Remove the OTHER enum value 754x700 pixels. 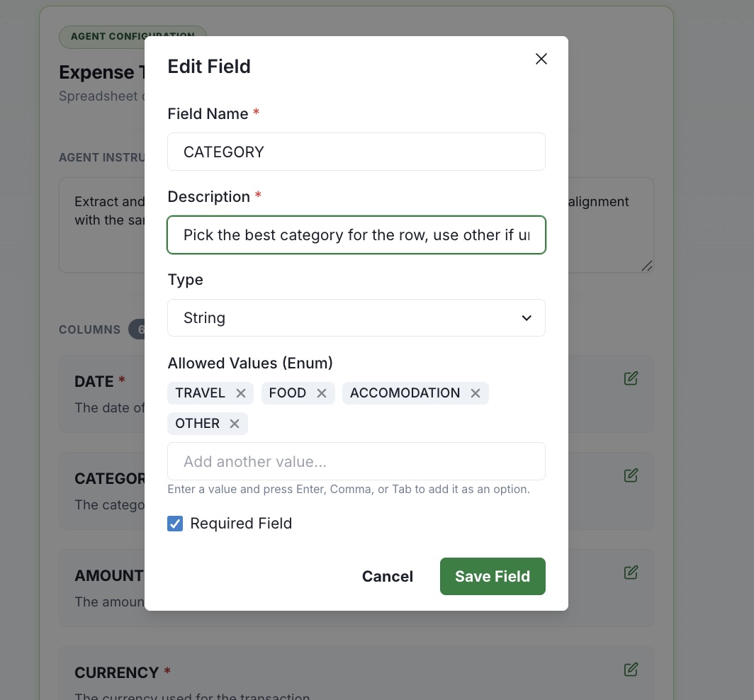234,423
